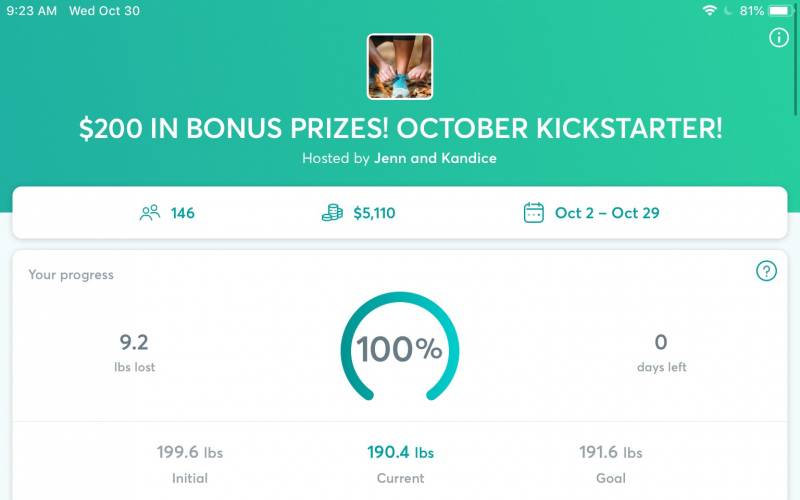Tap the October Kickstarter game title

coord(400,129)
